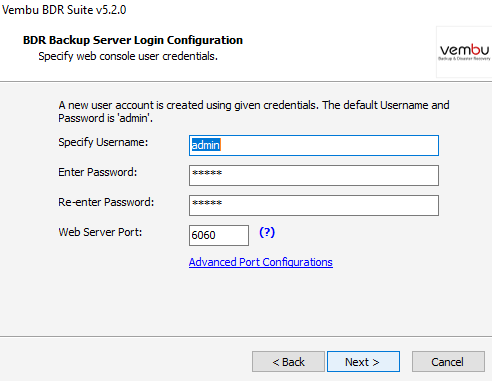This screenshot has height=381, width=492.
Task: Click the Vembu BDR Suite v5.2.0 title
Action: pos(64,10)
